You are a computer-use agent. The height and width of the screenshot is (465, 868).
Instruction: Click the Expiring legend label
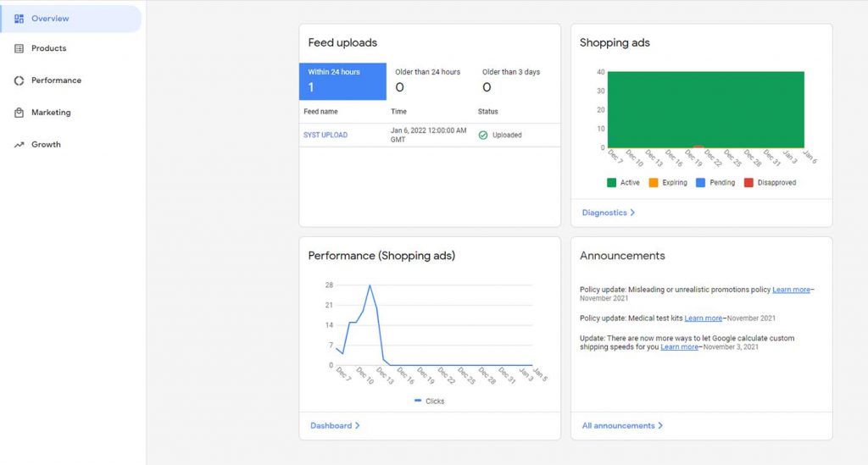point(674,183)
